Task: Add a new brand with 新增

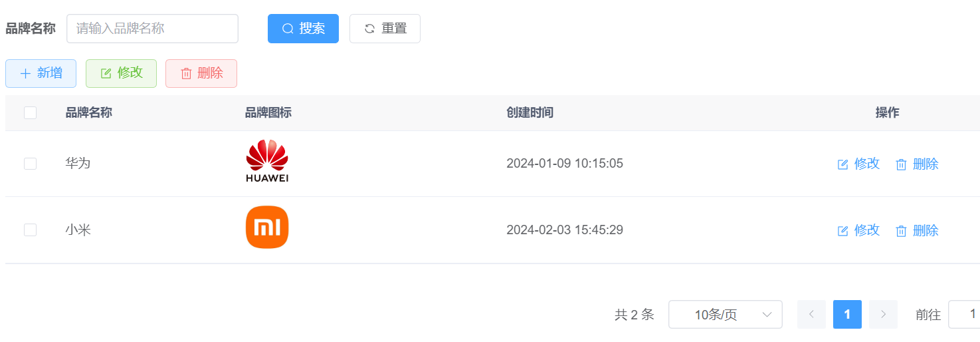Action: [41, 73]
